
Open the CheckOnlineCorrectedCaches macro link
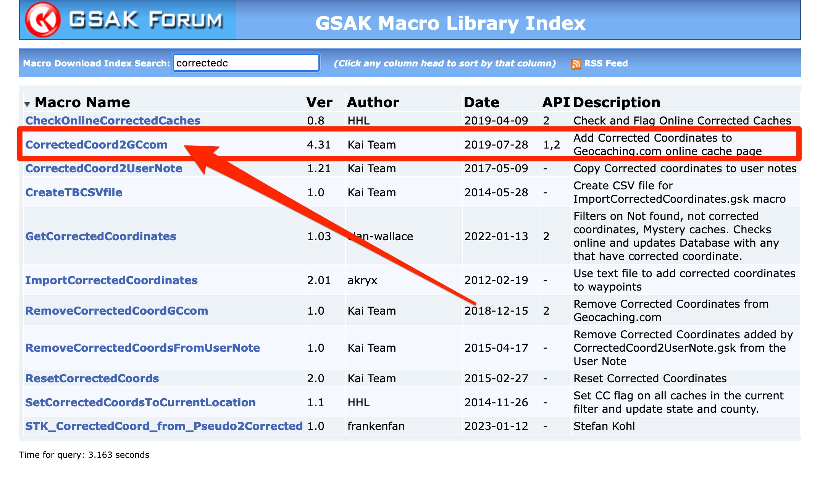113,121
